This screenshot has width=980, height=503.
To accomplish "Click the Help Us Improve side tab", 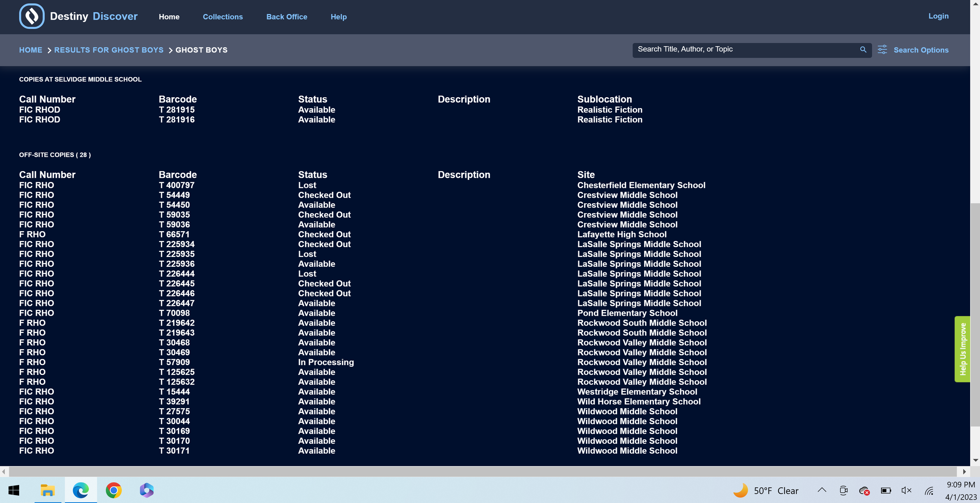I will pos(962,349).
